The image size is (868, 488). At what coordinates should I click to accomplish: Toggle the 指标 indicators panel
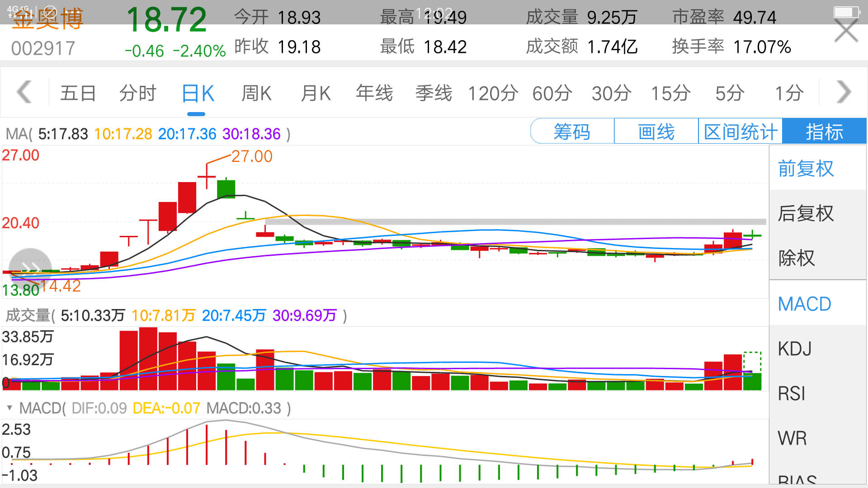click(824, 131)
